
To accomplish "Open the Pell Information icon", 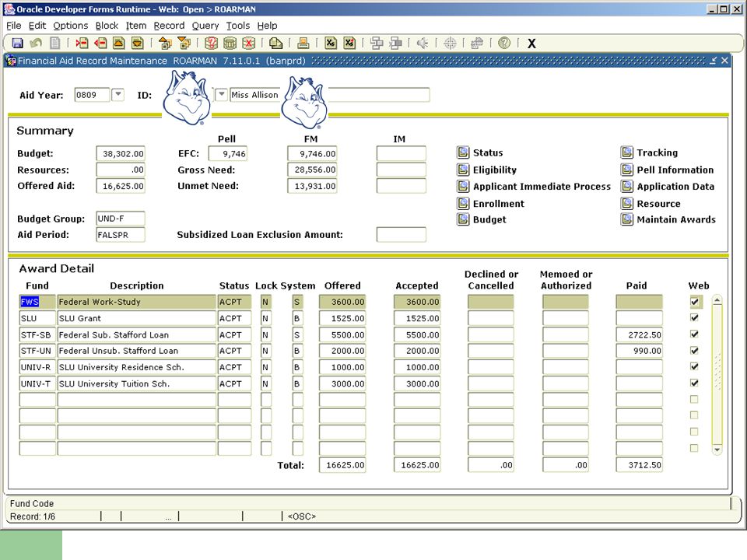I will click(x=626, y=170).
